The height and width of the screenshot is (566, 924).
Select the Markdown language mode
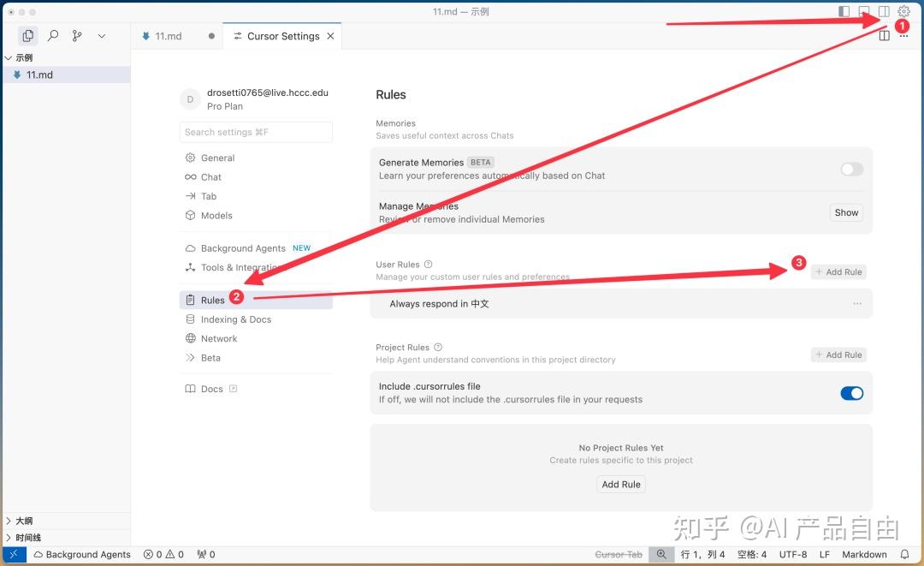864,555
